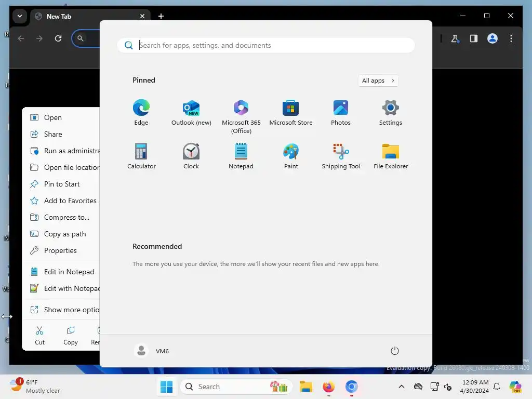Choose Copy as path menu entry
Viewport: 532px width, 399px height.
61,234
